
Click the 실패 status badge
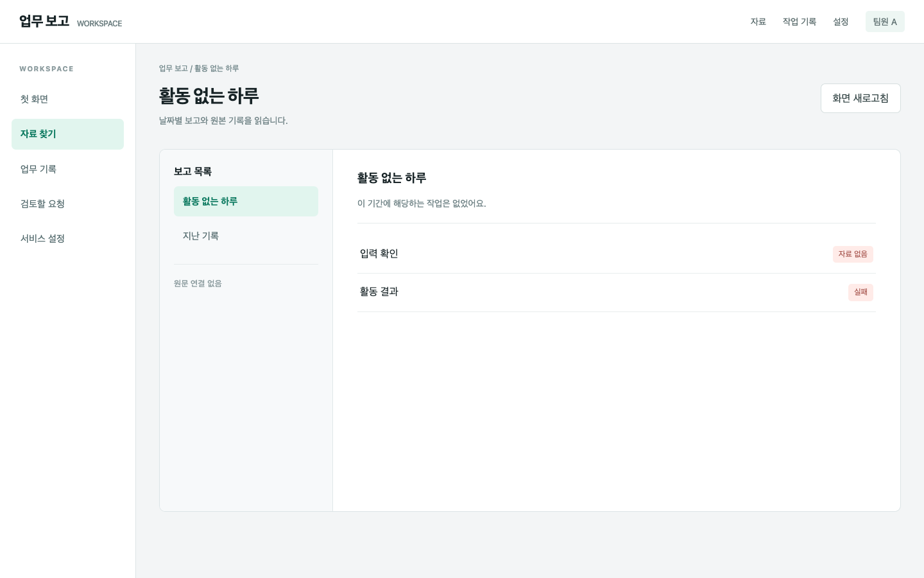coord(860,292)
